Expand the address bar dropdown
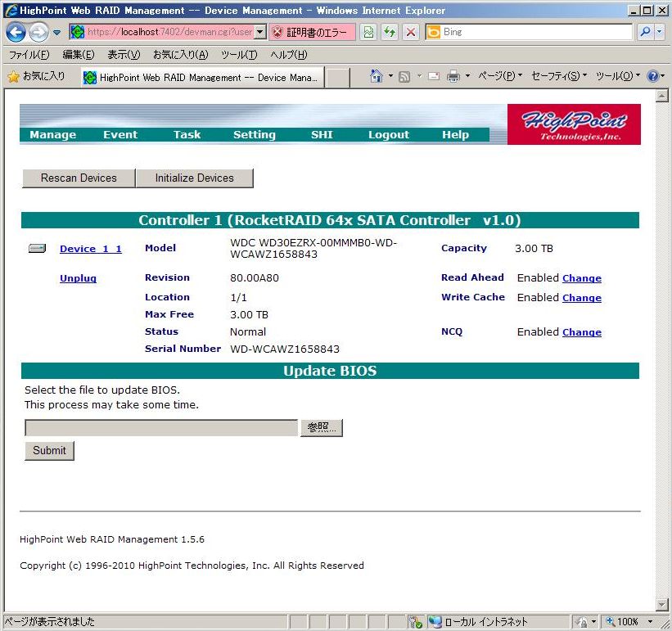Viewport: 672px width, 631px height. point(259,32)
